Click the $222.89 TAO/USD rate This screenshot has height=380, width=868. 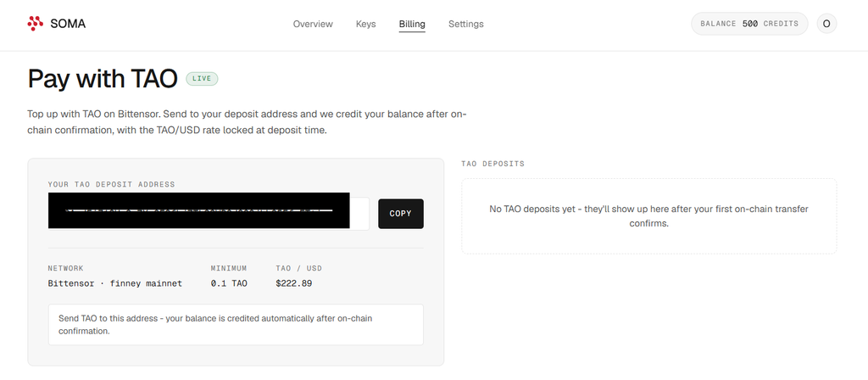[294, 283]
